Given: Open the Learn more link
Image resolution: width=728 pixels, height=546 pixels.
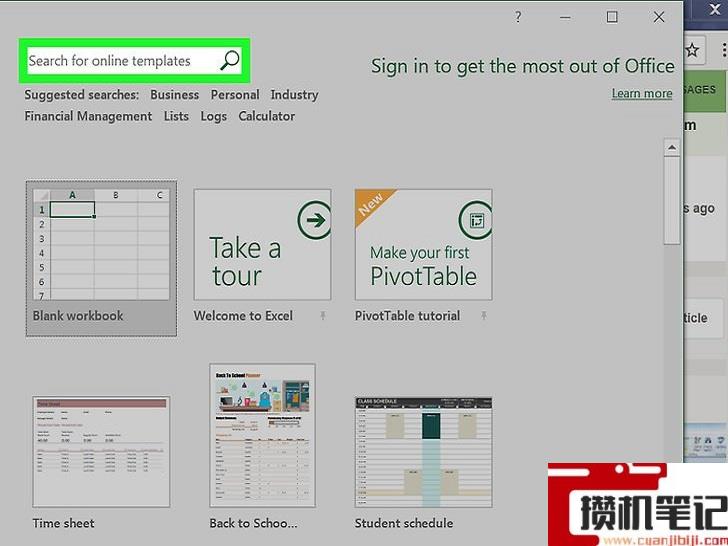Looking at the screenshot, I should click(x=642, y=93).
